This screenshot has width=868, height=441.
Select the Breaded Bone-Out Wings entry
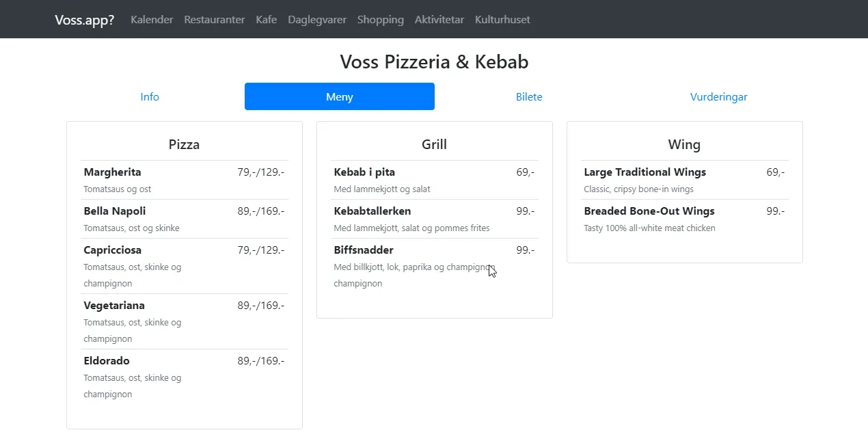(649, 211)
